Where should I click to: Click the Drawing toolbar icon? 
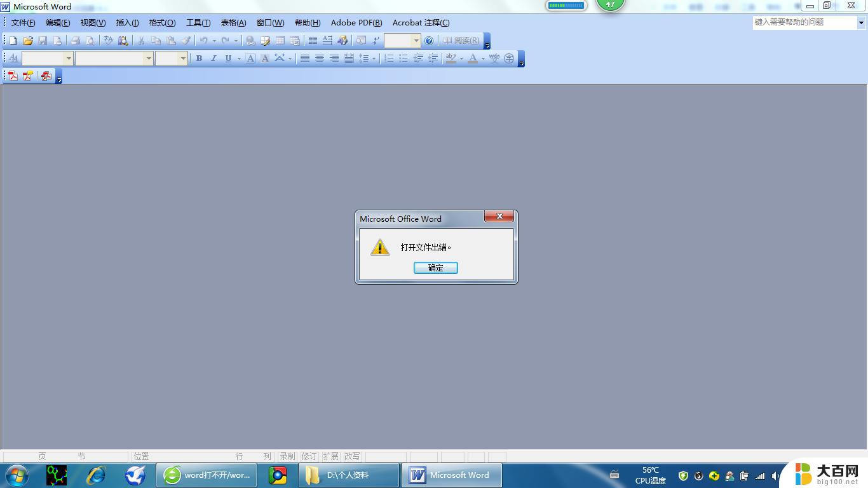coord(342,41)
